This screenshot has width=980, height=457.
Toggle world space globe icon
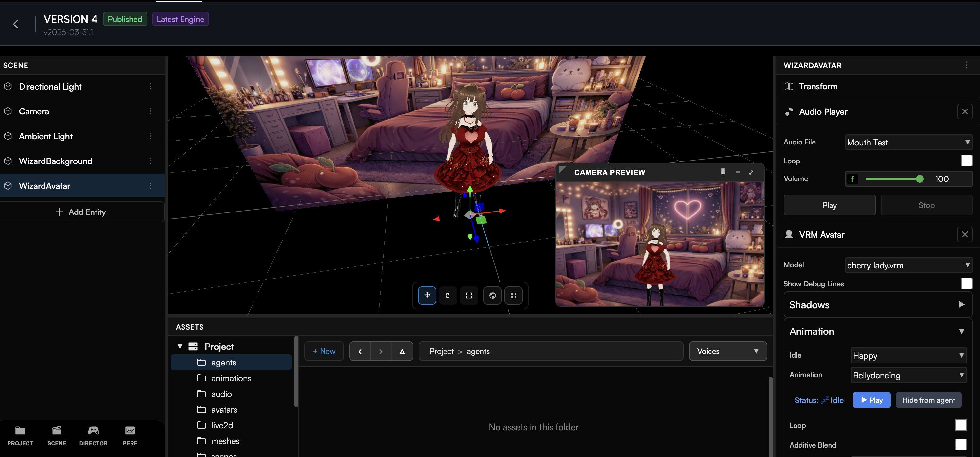[x=492, y=296]
